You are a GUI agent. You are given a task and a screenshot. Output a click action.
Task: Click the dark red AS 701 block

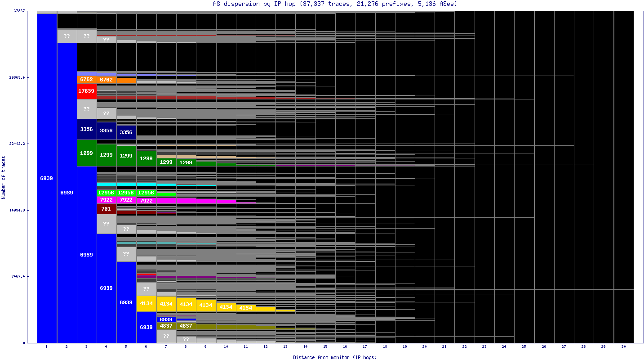click(106, 209)
